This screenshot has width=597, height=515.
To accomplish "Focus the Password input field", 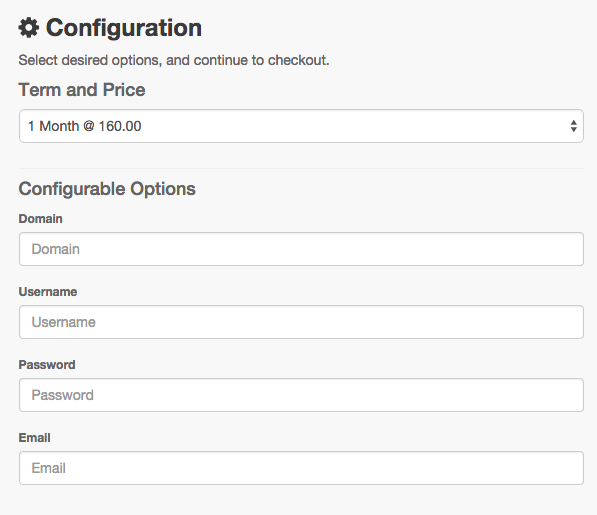I will (x=301, y=395).
